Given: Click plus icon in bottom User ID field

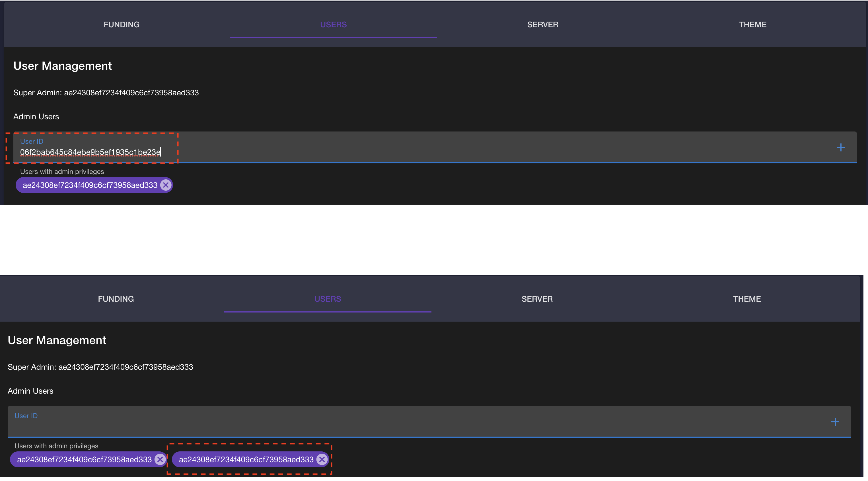Looking at the screenshot, I should coord(835,422).
